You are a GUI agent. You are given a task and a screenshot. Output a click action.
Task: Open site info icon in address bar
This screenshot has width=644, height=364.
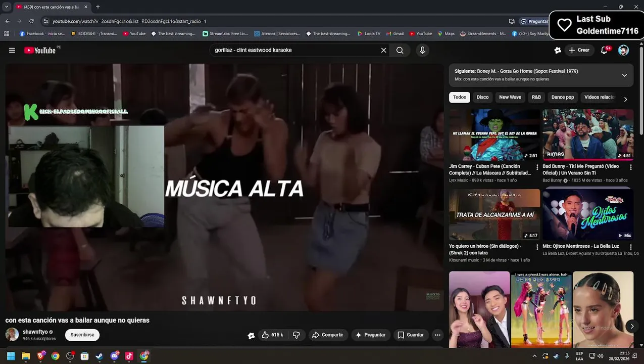(x=45, y=21)
